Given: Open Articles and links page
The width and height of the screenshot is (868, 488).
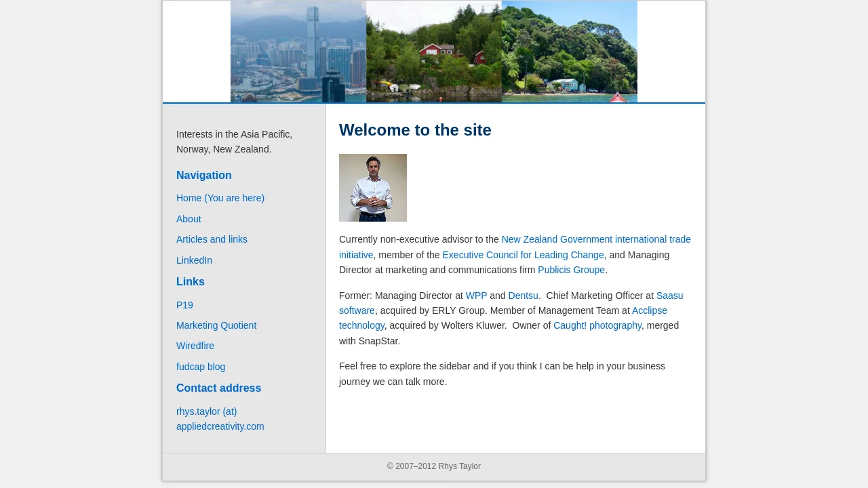Looking at the screenshot, I should (x=212, y=239).
